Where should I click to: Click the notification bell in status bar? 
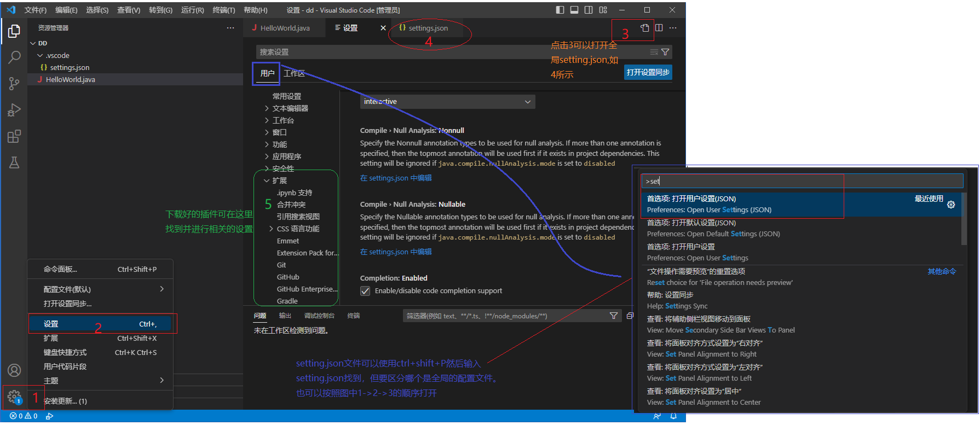tap(673, 416)
